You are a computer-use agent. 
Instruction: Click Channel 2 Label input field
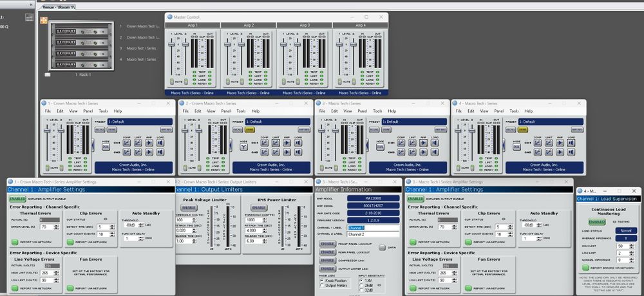373,234
